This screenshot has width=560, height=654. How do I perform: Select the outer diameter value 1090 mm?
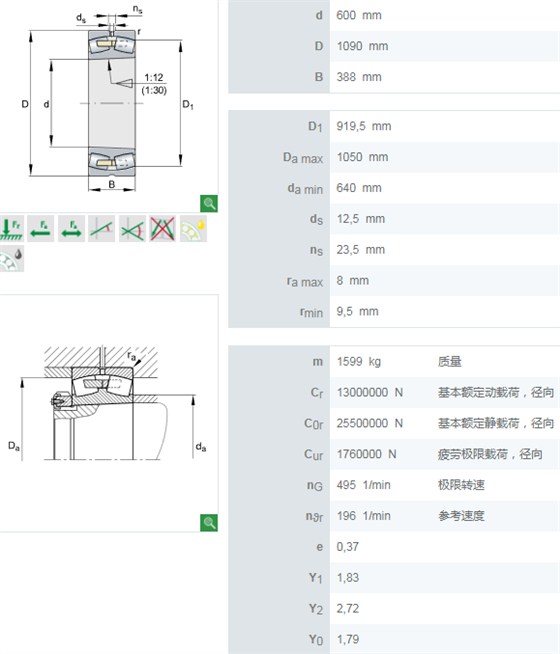362,46
